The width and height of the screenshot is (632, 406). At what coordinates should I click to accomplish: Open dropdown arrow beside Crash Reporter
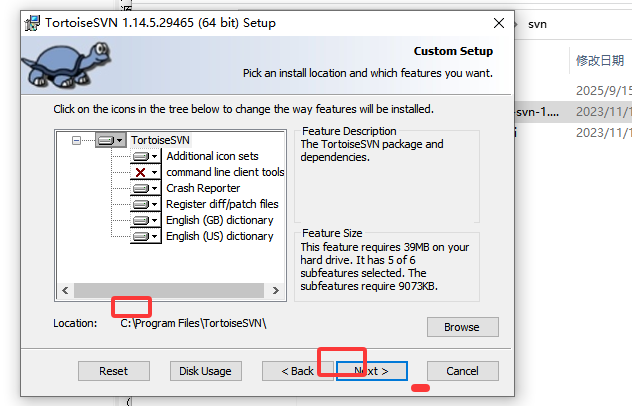pos(154,188)
